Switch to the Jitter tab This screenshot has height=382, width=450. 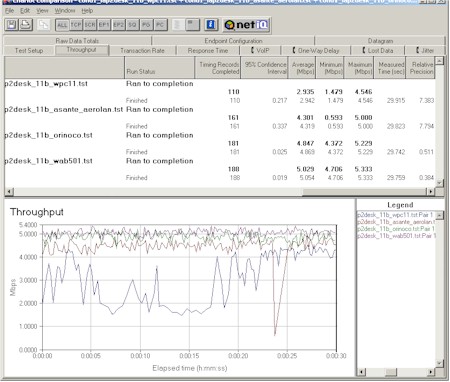[x=425, y=51]
